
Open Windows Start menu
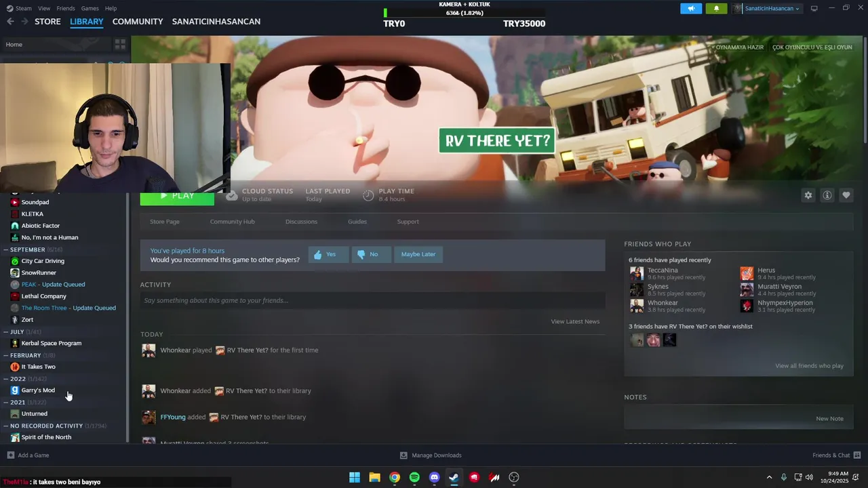pyautogui.click(x=355, y=477)
